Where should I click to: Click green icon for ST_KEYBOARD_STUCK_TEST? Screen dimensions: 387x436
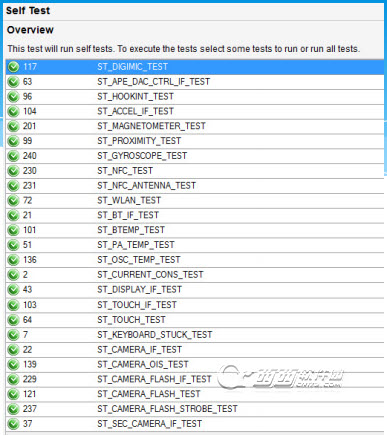pyautogui.click(x=13, y=335)
